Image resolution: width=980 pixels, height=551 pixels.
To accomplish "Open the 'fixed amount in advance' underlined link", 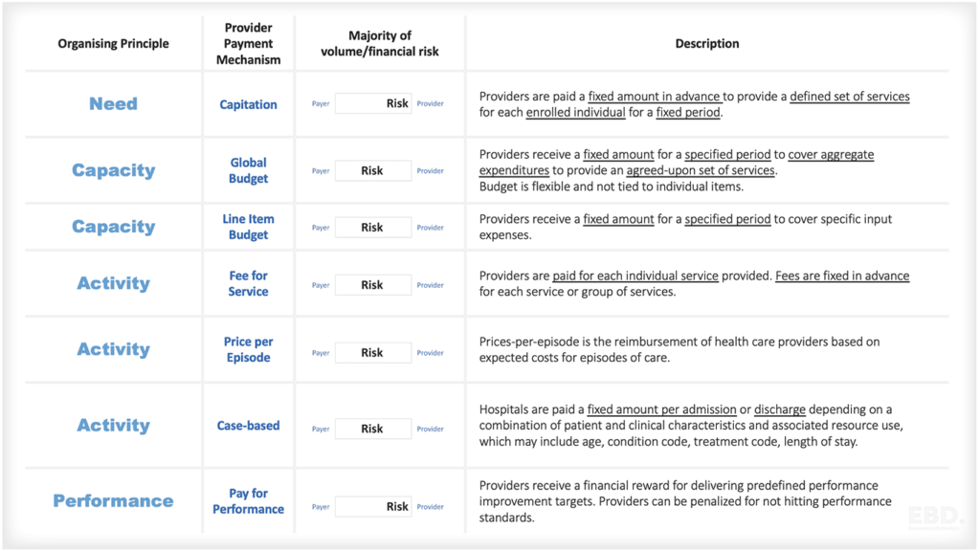I will [655, 97].
